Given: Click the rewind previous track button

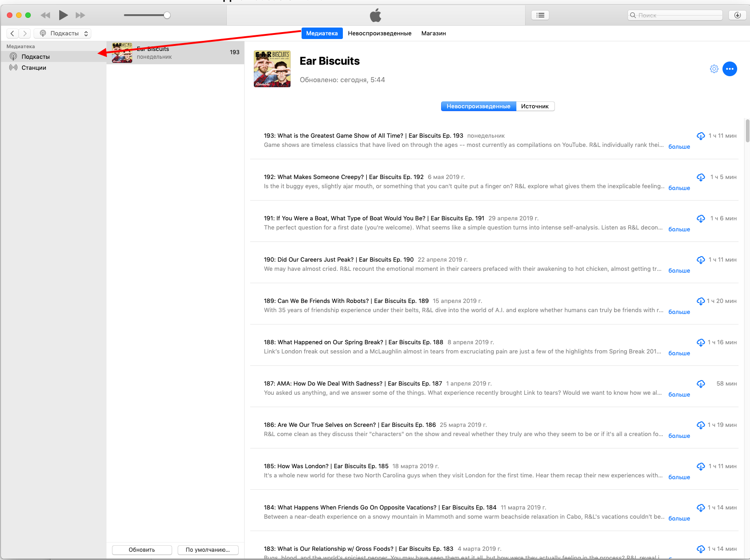Looking at the screenshot, I should click(x=45, y=15).
